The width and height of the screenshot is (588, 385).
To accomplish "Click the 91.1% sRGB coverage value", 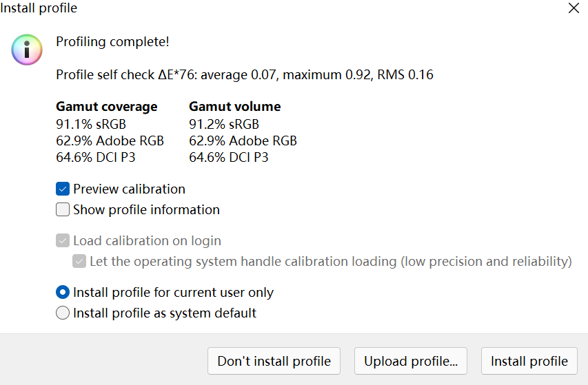I will [x=91, y=125].
